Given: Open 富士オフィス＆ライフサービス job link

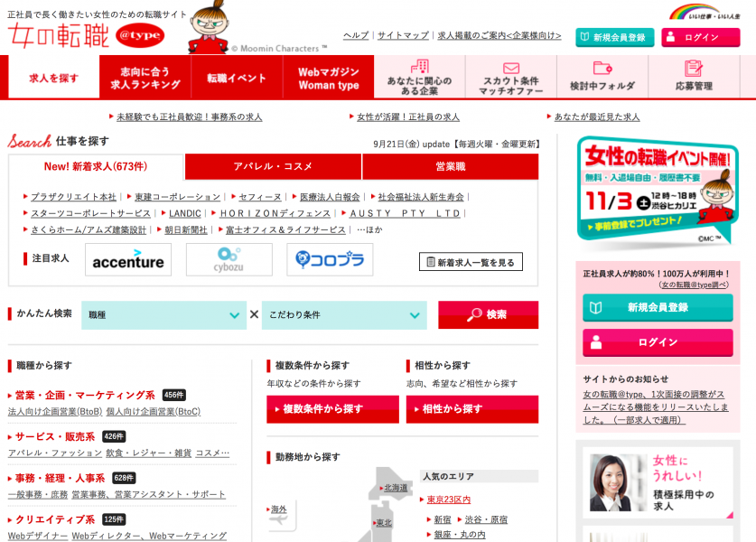Looking at the screenshot, I should [285, 230].
